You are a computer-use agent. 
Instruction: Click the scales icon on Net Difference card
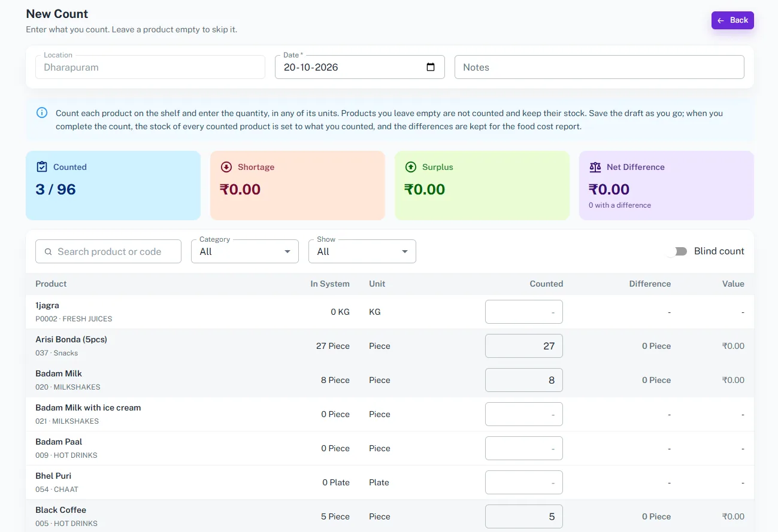click(x=595, y=167)
